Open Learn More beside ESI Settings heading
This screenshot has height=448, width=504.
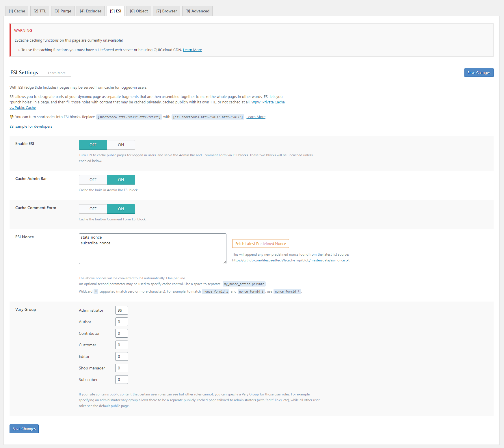(57, 73)
